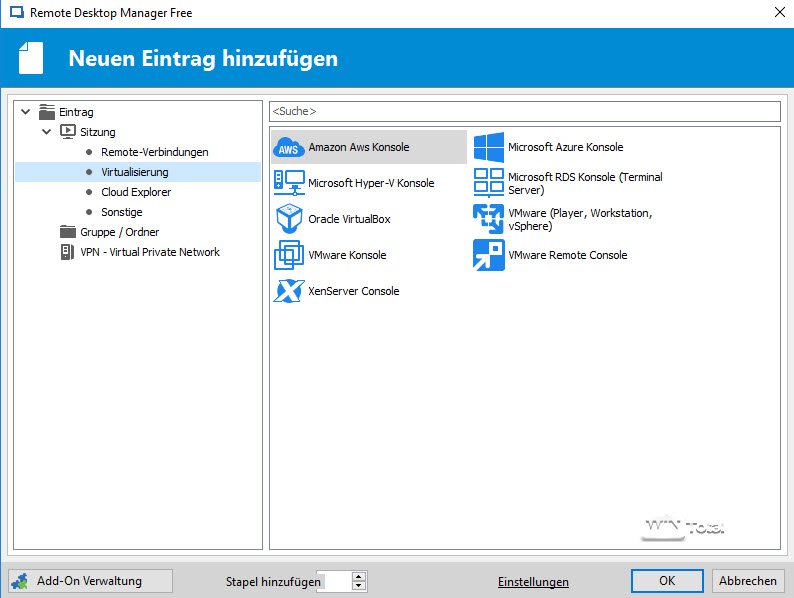Click the VMware Konsole stacked squares icon
794x598 pixels.
click(289, 255)
